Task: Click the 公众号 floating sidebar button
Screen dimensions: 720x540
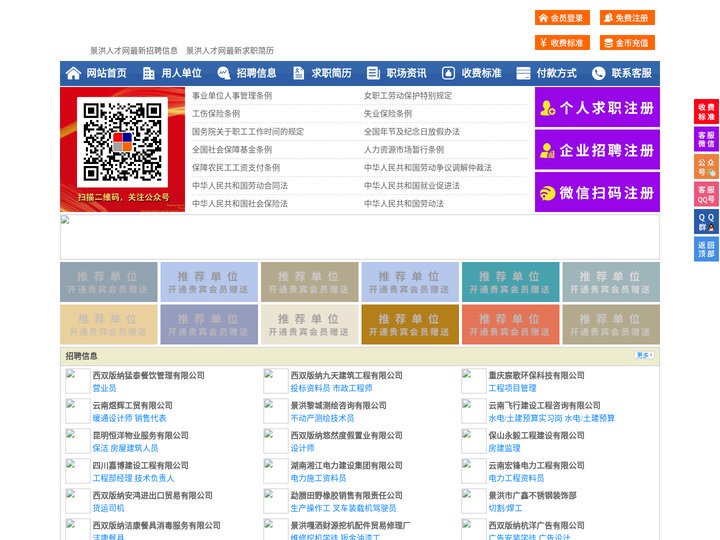Action: click(706, 167)
